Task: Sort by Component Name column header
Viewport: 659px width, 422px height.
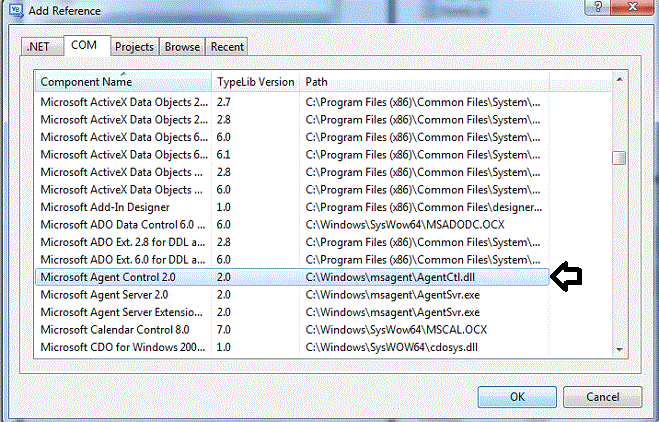Action: [x=123, y=82]
